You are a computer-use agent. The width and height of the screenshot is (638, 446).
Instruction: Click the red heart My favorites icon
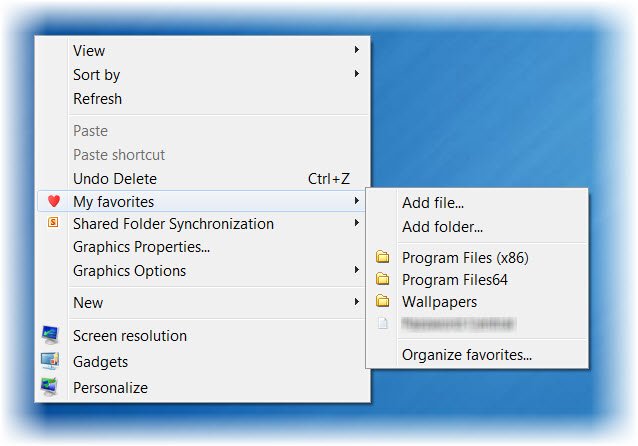[54, 202]
